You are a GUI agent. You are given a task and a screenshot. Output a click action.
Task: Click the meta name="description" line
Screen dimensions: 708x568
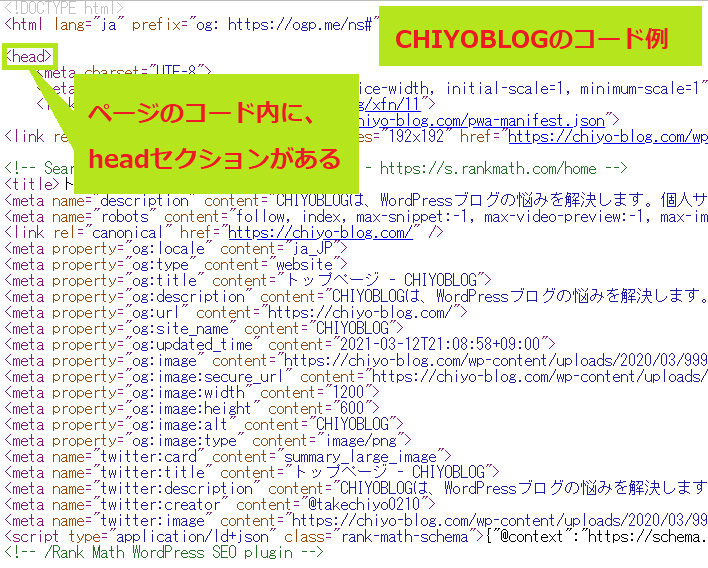click(356, 200)
